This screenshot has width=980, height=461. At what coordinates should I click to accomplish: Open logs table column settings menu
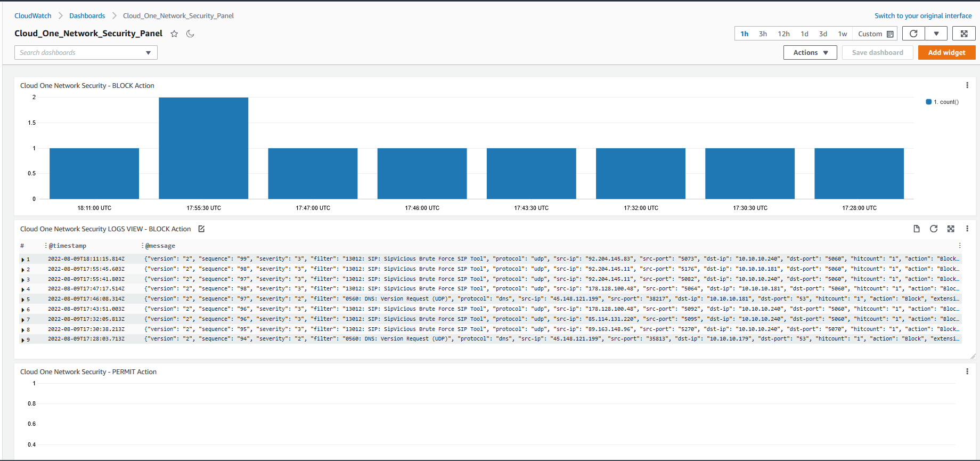[960, 246]
